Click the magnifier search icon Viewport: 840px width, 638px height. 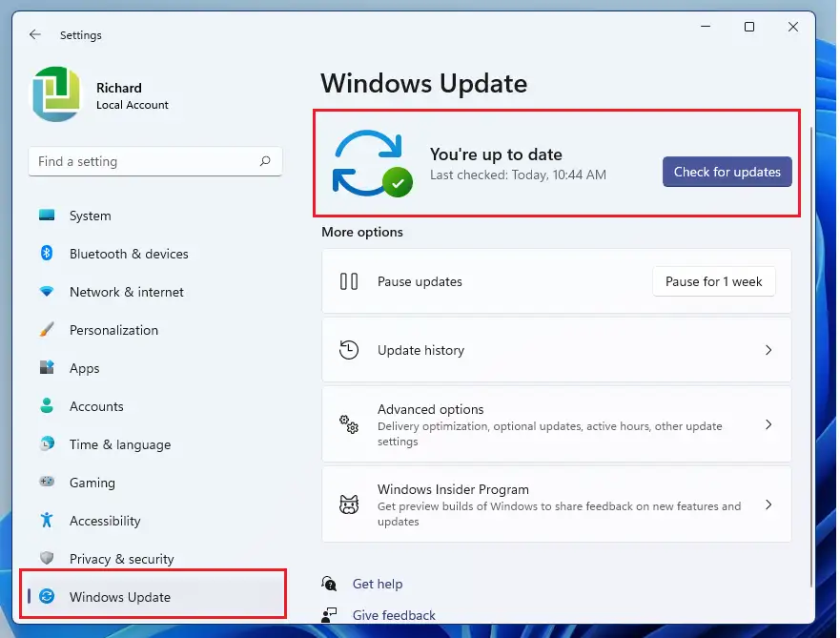click(265, 161)
